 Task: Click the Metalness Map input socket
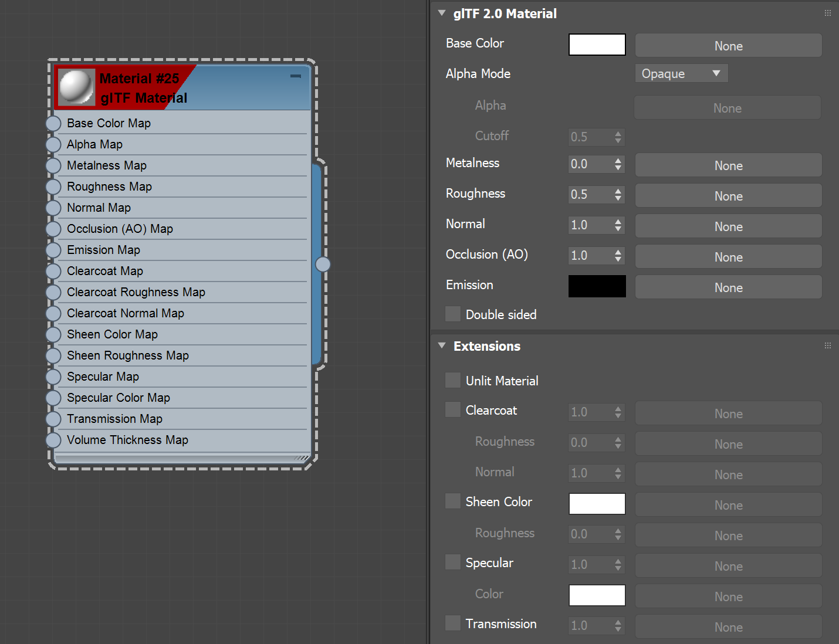point(53,165)
